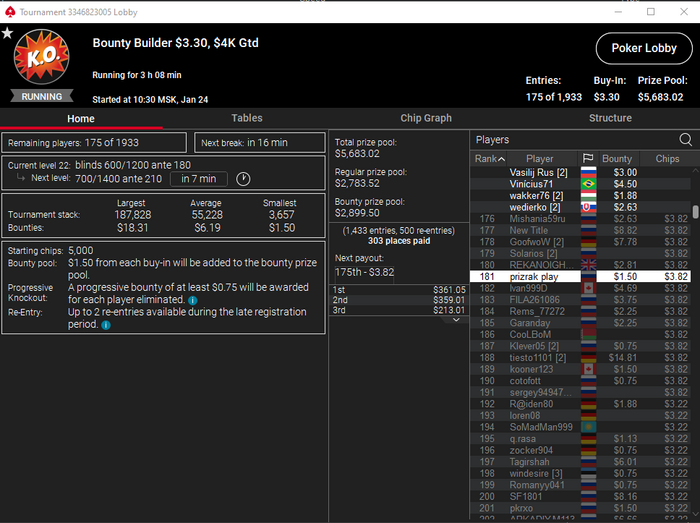This screenshot has width=700, height=523.
Task: Click Canadian flag next to kooner123
Action: (588, 369)
